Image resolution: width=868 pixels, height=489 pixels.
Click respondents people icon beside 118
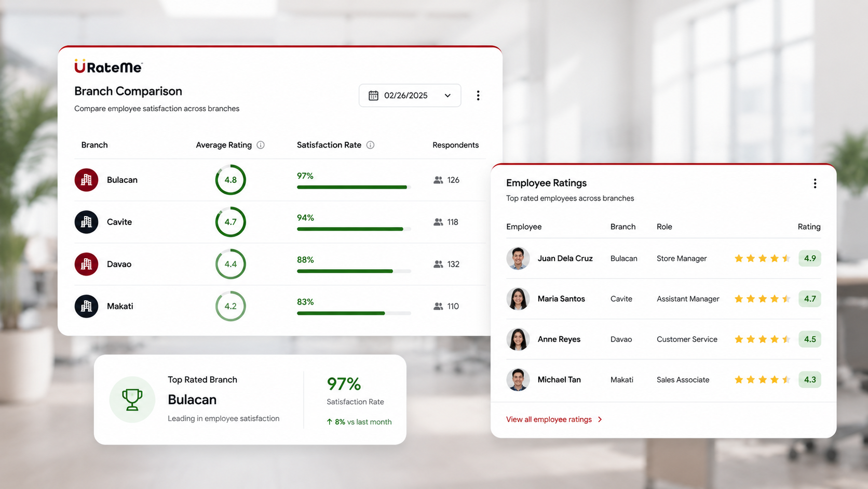point(438,222)
